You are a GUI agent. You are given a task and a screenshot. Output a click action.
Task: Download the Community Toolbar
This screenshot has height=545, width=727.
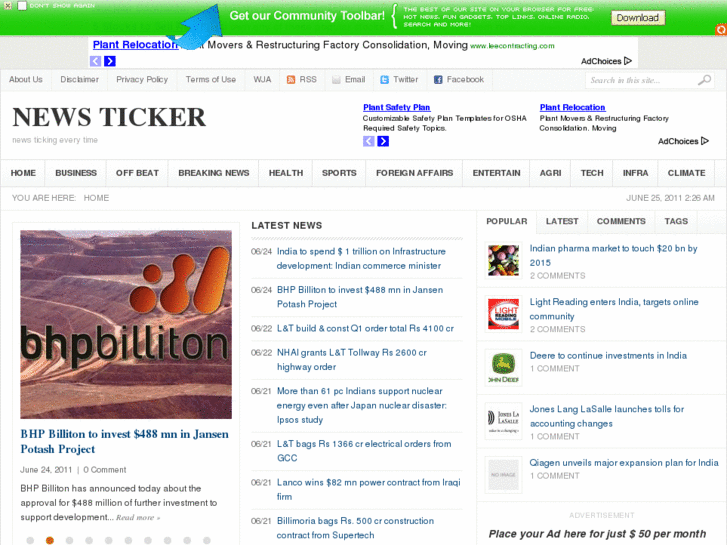[x=638, y=18]
